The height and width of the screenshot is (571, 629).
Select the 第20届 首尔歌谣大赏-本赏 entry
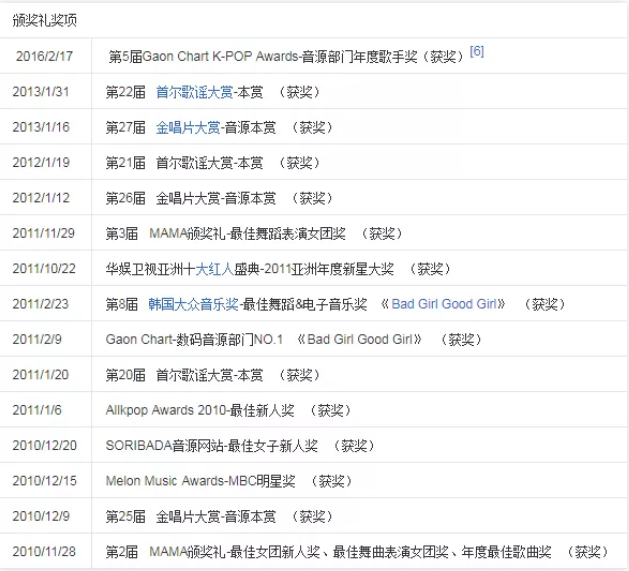click(213, 375)
